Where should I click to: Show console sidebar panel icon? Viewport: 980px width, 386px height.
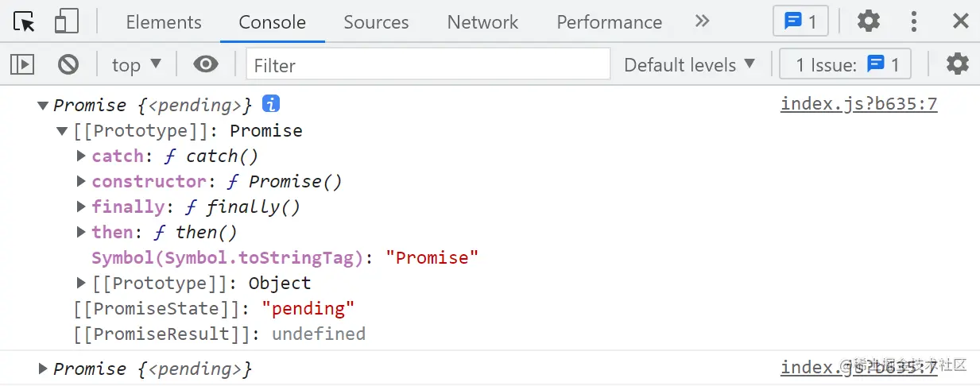coord(22,64)
